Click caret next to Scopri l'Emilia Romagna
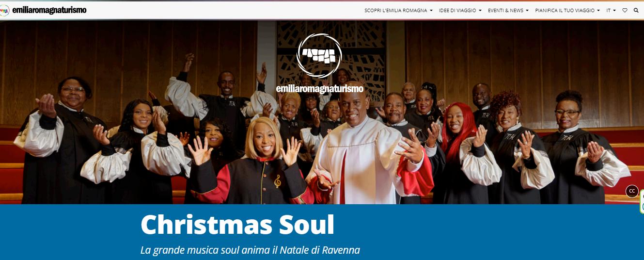Screen dimensions: 644x260 pyautogui.click(x=431, y=11)
